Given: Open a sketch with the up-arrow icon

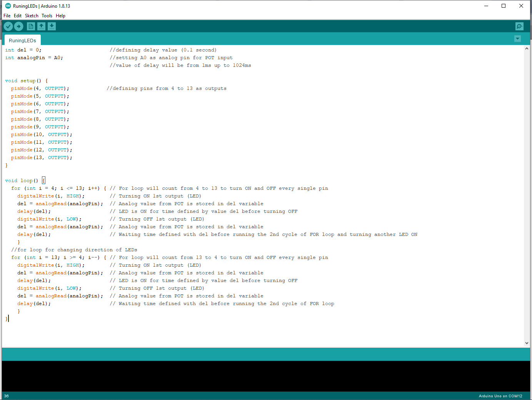Looking at the screenshot, I should point(41,26).
